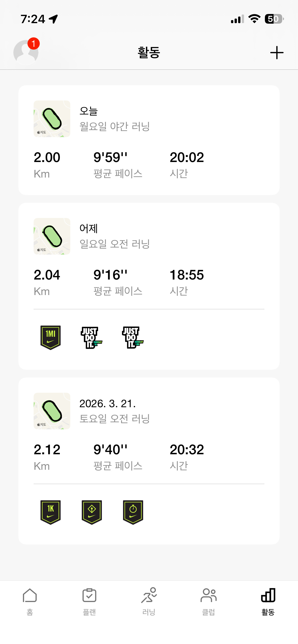
Task: Tap the Just Do It Sunday 1MI badge
Action: point(133,338)
